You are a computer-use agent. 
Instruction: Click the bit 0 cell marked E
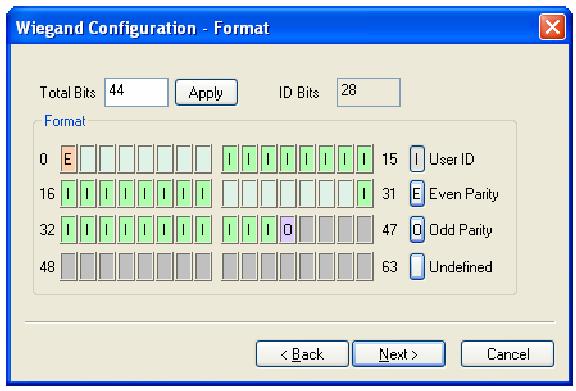point(68,159)
